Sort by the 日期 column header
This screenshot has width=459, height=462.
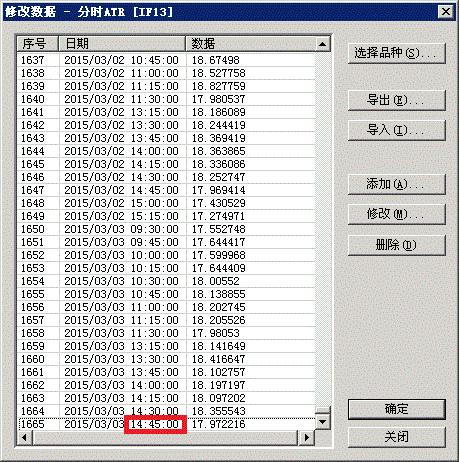pyautogui.click(x=122, y=44)
